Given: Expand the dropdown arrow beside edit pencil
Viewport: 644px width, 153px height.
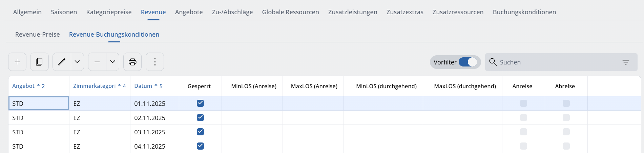Looking at the screenshot, I should click(77, 62).
